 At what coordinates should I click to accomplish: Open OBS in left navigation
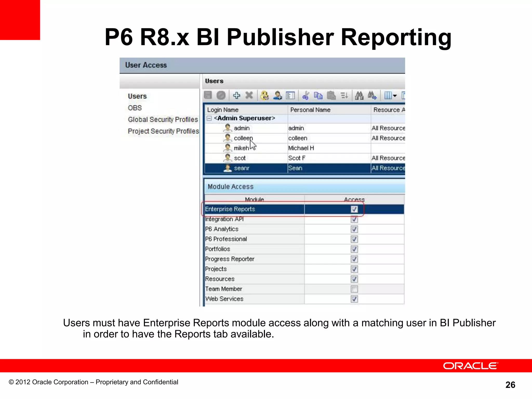coord(135,108)
